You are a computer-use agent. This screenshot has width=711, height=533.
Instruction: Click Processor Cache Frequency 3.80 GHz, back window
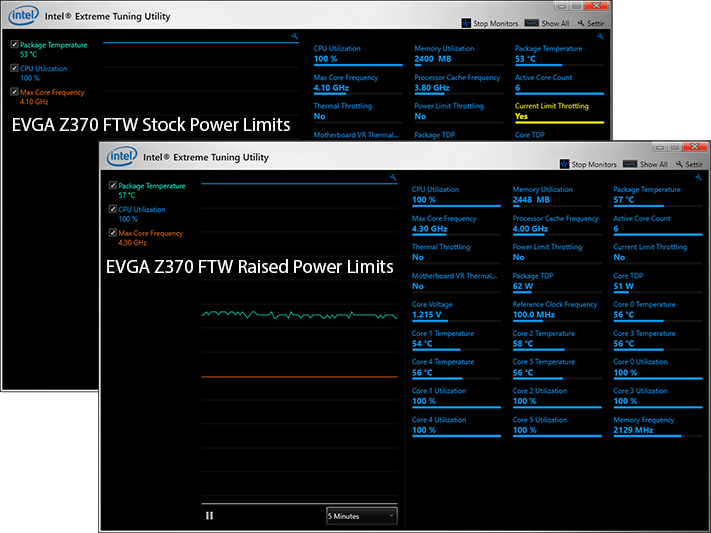(458, 83)
